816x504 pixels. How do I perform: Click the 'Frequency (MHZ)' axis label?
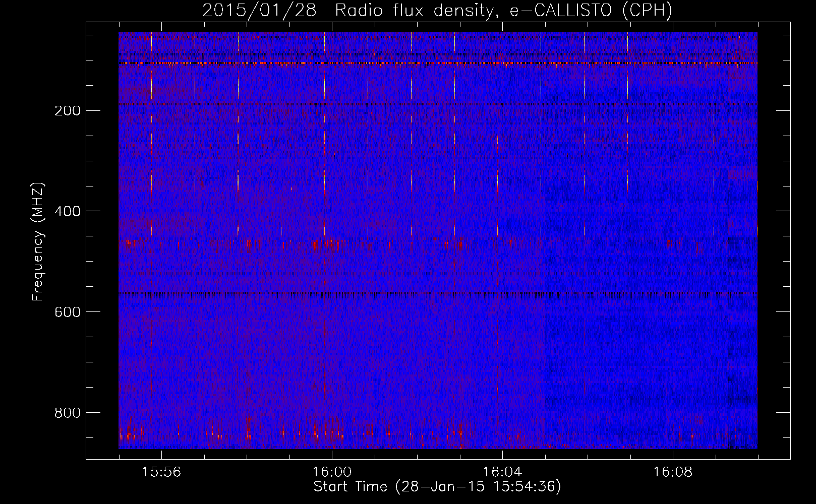[x=38, y=242]
